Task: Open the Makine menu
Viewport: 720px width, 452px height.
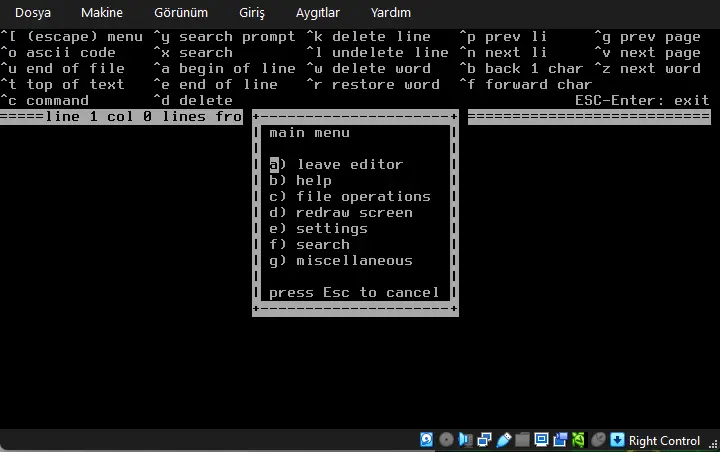Action: pyautogui.click(x=102, y=13)
